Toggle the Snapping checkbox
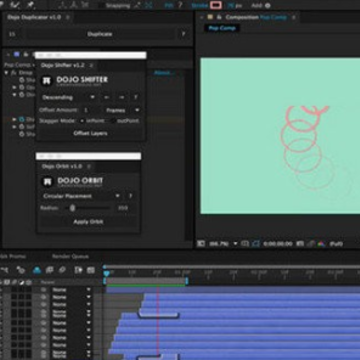Viewport: 360px width, 360px height. [x=101, y=6]
